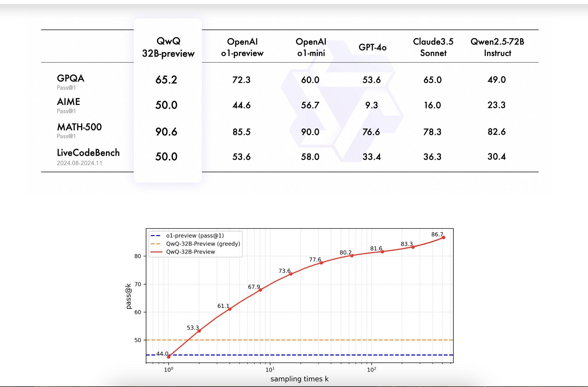The width and height of the screenshot is (588, 387).
Task: Select the 81.6 data point label
Action: tap(376, 249)
